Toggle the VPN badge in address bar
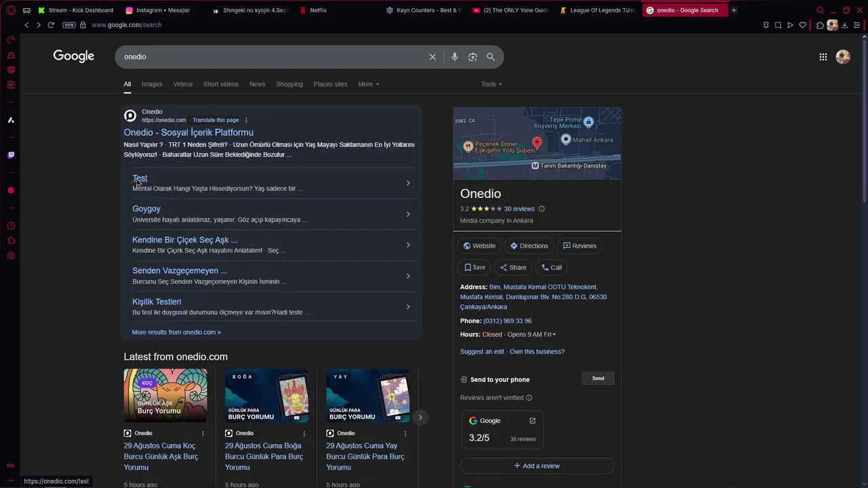Screen dimensions: 868x488 pyautogui.click(x=68, y=25)
